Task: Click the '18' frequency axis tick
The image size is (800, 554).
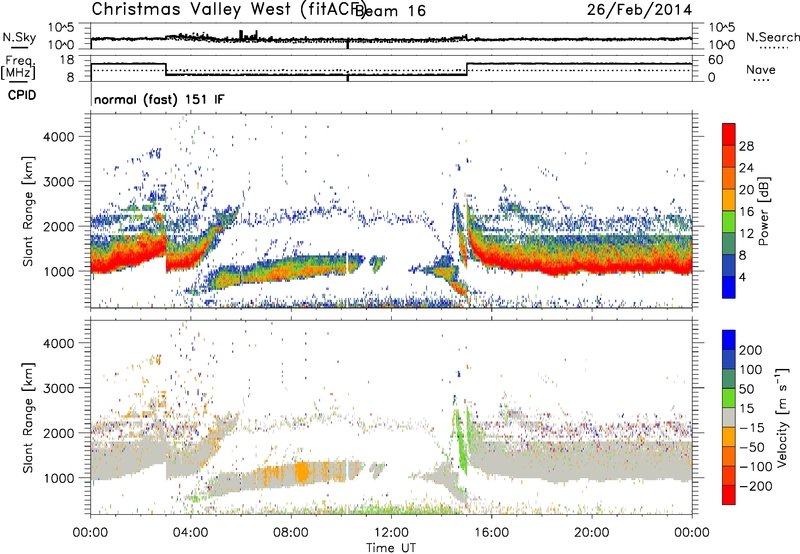Action: pyautogui.click(x=66, y=60)
